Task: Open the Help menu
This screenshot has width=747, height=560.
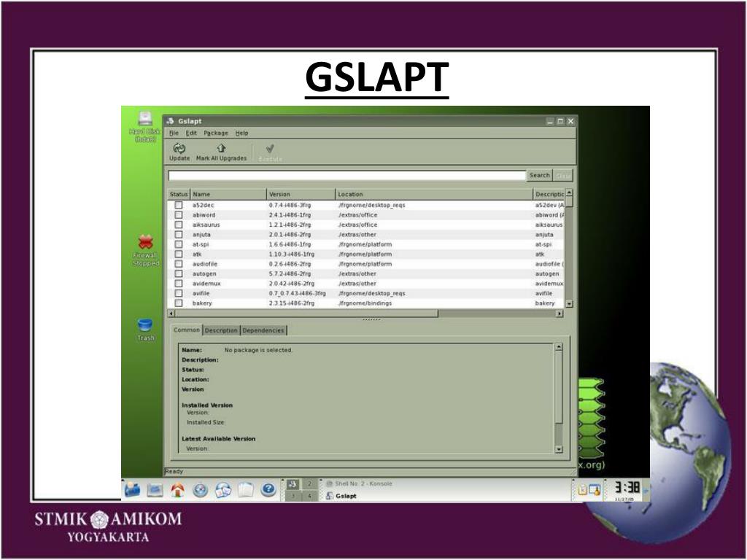Action: pos(241,133)
